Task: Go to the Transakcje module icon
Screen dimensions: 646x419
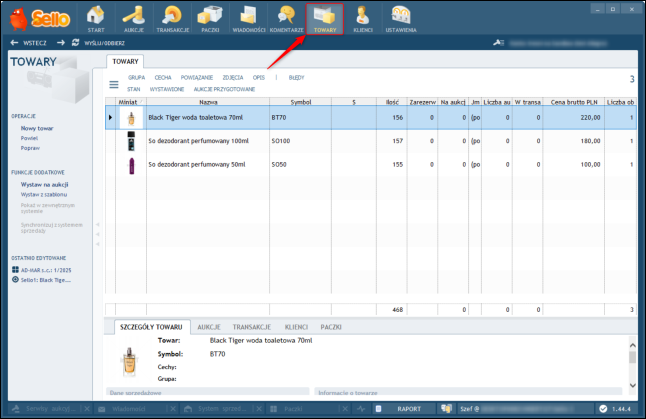Action: click(172, 18)
